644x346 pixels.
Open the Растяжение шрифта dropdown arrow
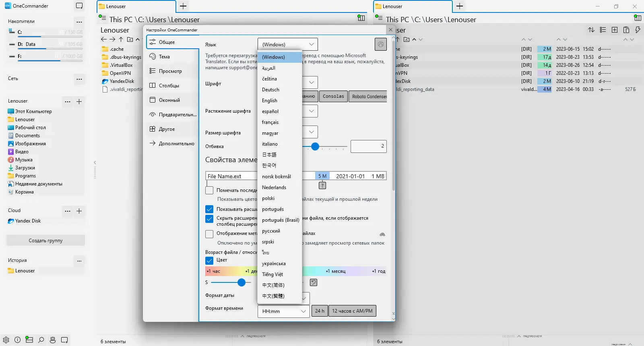312,111
